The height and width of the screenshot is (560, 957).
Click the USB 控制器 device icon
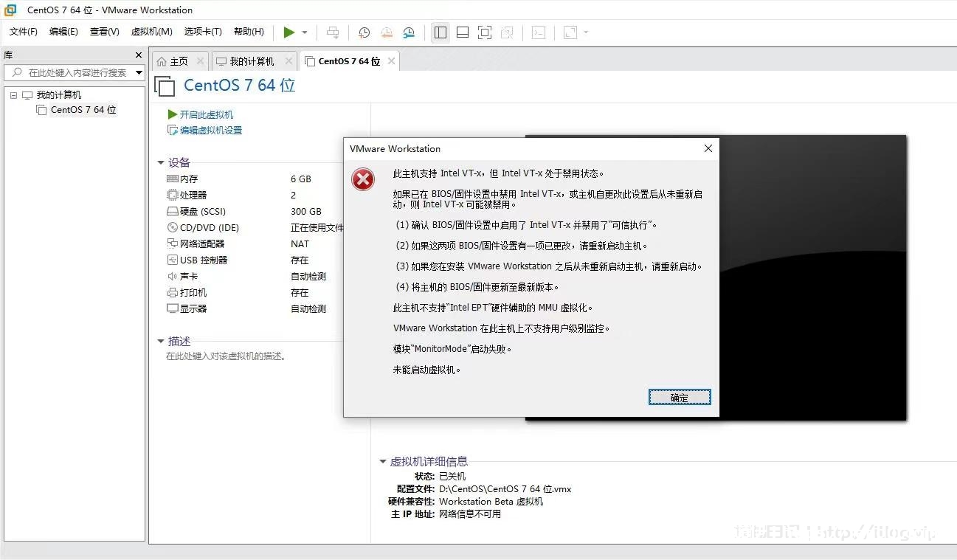click(173, 260)
